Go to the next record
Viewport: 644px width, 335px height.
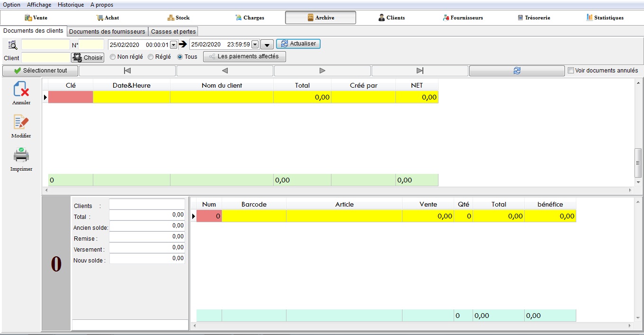point(322,71)
